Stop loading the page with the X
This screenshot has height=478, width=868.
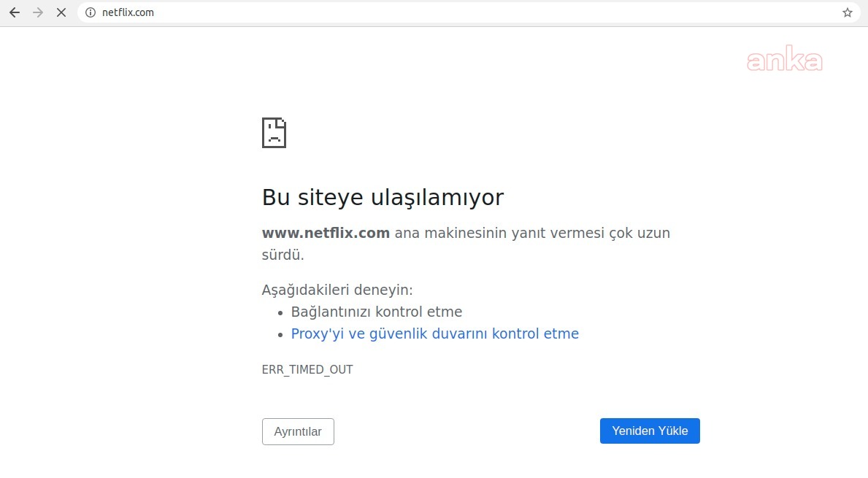[x=61, y=12]
